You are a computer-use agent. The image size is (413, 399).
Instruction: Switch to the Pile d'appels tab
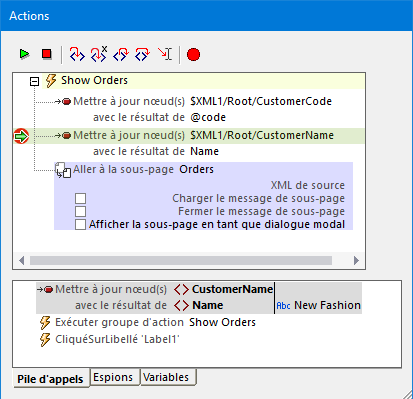pyautogui.click(x=51, y=379)
